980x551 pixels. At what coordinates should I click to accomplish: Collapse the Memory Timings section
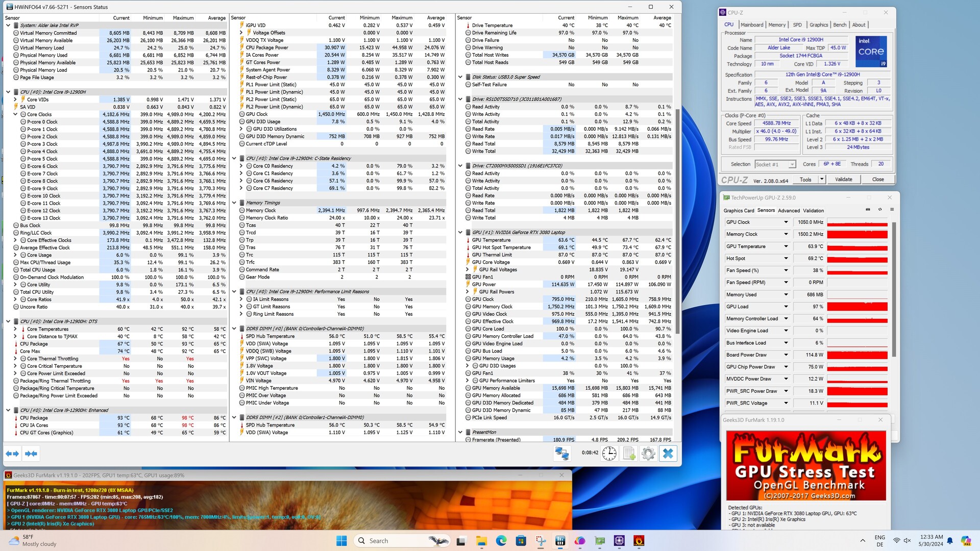234,203
